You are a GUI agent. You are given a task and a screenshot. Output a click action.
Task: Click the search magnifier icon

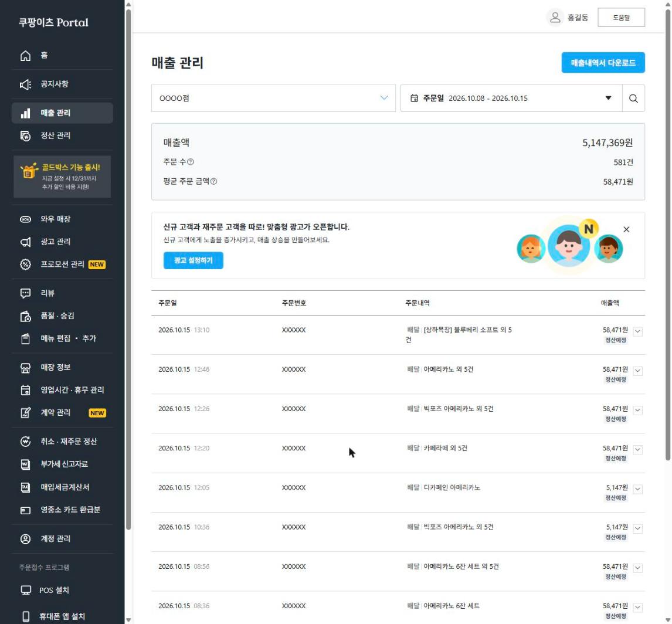click(633, 99)
